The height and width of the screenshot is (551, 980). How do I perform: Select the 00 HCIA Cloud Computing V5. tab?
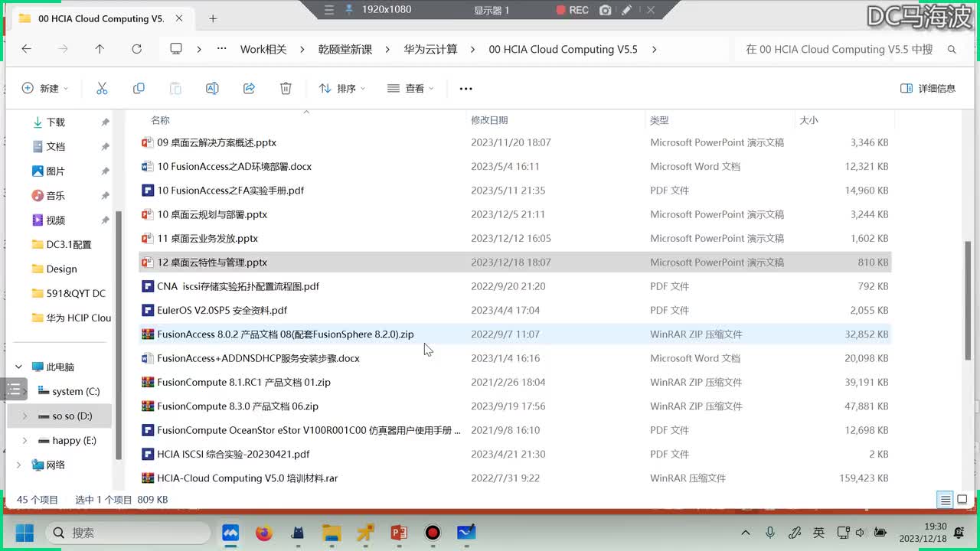tap(101, 18)
